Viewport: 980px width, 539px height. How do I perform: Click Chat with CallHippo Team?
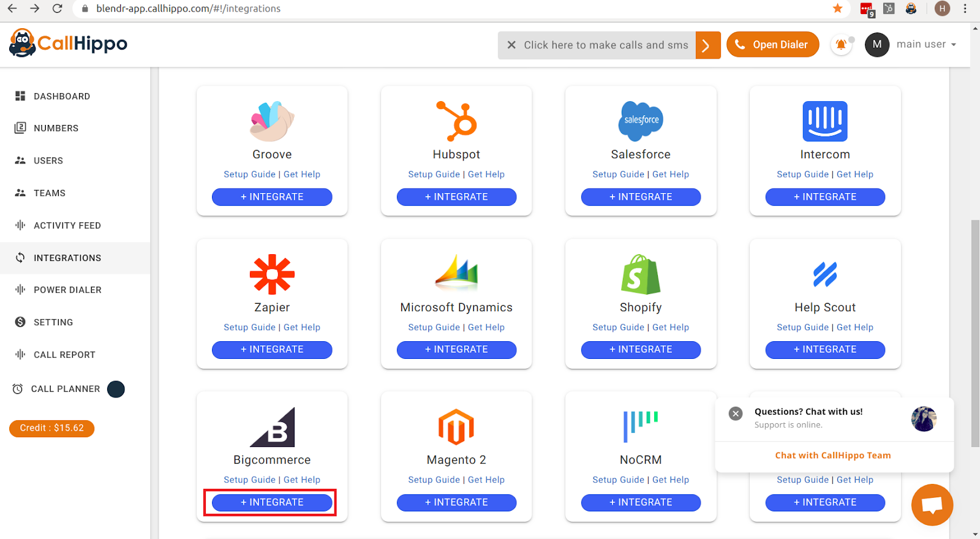(833, 455)
